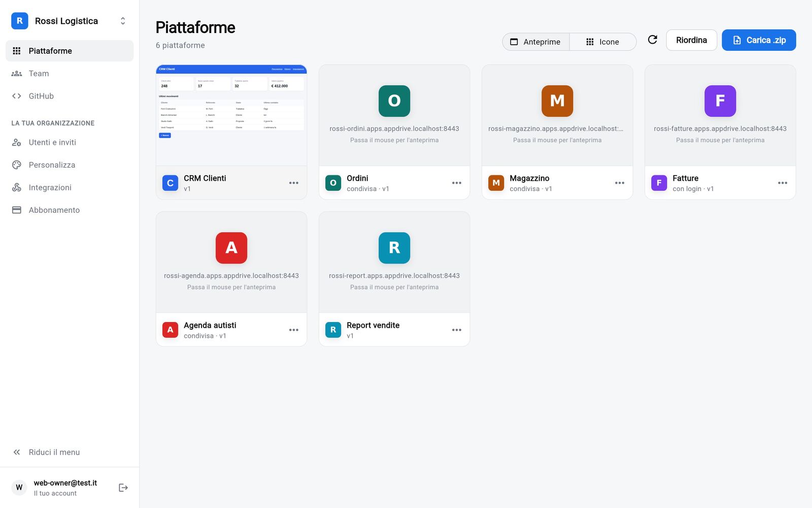Click the logout icon beside web-owner@test.it
The image size is (812, 508).
(x=123, y=488)
